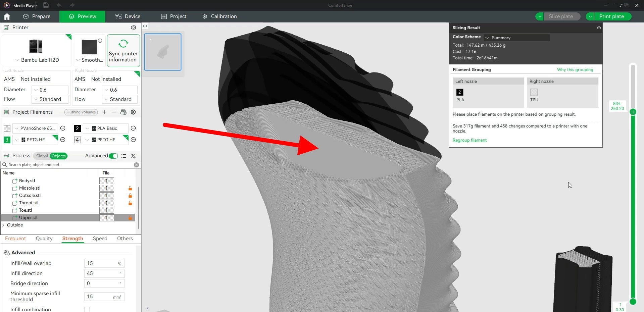The height and width of the screenshot is (312, 644).
Task: Click the save file icon in title bar
Action: 46,5
